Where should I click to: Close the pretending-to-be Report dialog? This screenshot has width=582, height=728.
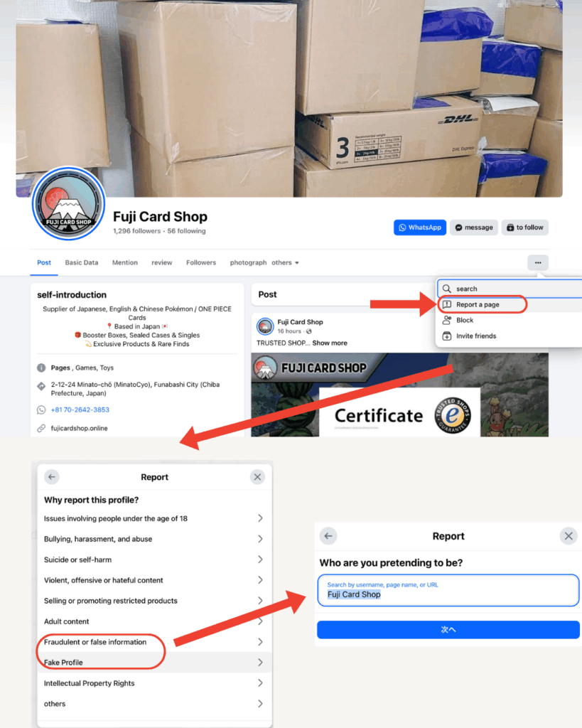point(568,536)
